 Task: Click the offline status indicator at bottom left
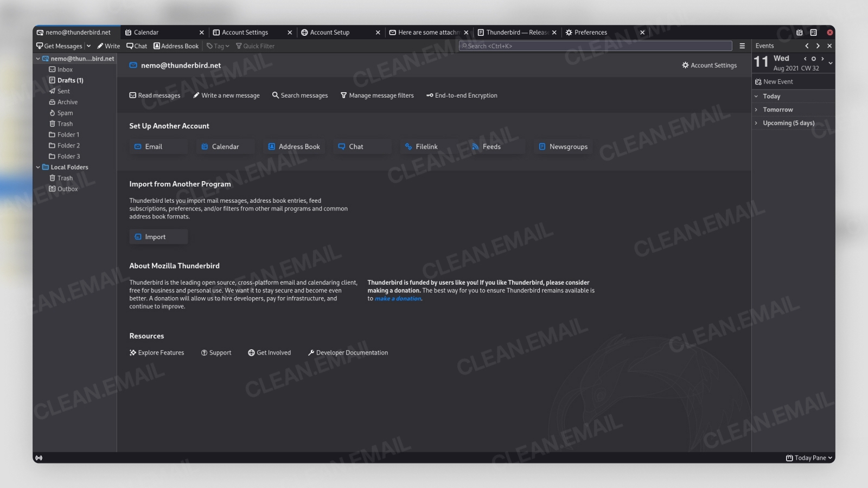pyautogui.click(x=39, y=457)
